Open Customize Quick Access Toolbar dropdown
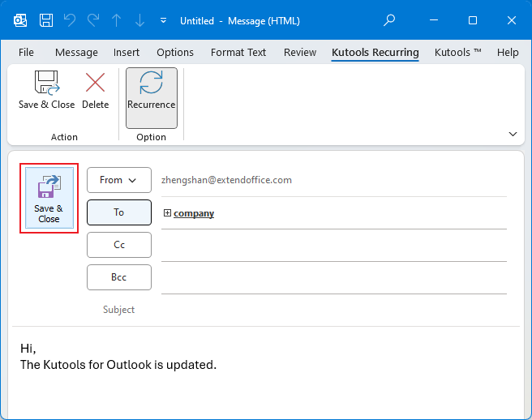 point(163,21)
